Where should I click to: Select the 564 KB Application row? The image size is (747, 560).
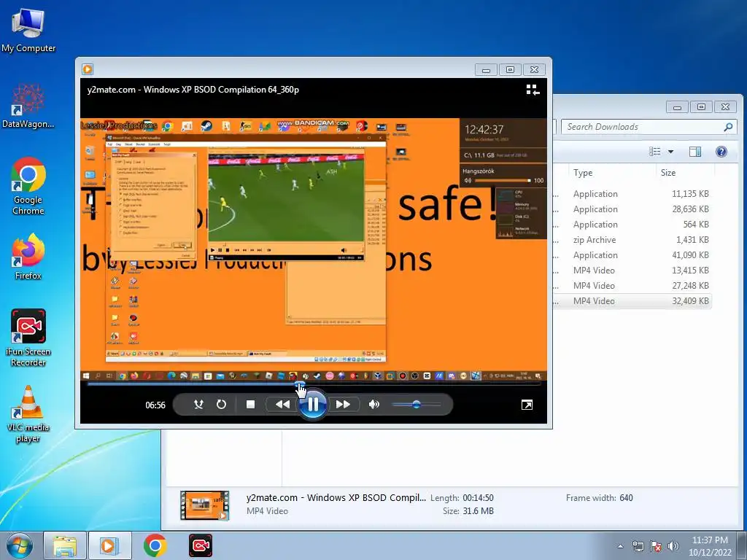(x=632, y=225)
